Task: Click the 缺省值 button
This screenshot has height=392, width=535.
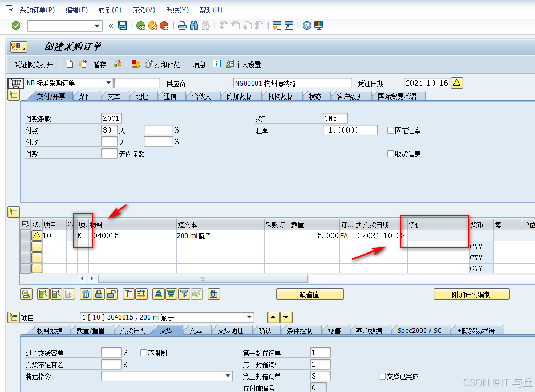Action: [309, 293]
